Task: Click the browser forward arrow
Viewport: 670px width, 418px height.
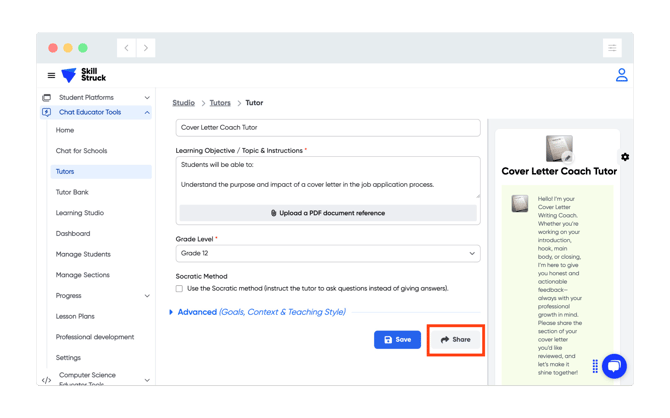Action: (146, 48)
